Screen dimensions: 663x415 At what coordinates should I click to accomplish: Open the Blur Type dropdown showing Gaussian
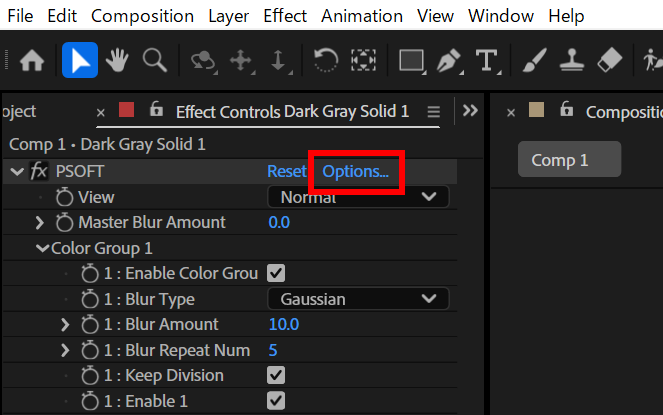click(357, 299)
